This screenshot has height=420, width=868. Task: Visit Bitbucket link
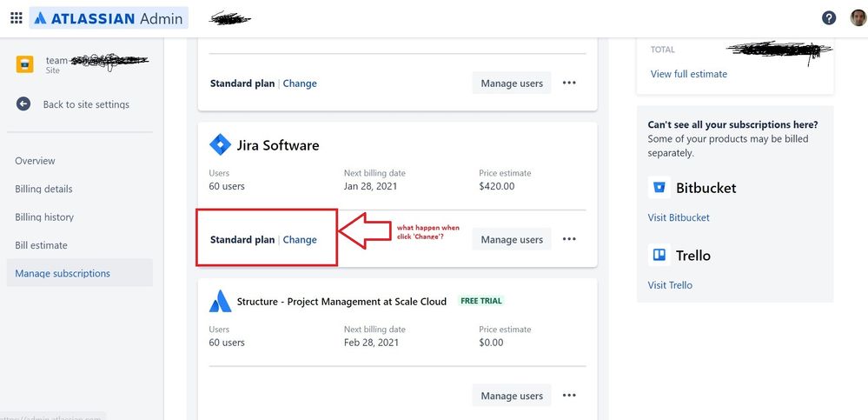coord(679,217)
